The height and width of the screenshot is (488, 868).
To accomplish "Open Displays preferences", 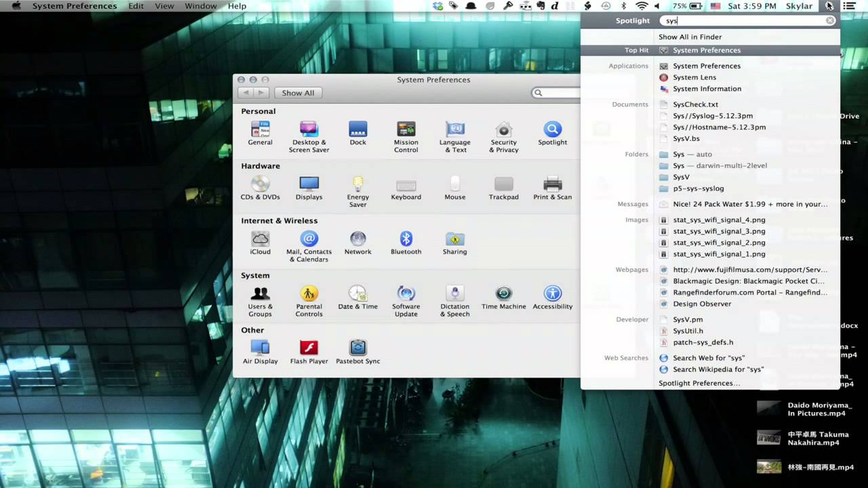I will pos(309,183).
